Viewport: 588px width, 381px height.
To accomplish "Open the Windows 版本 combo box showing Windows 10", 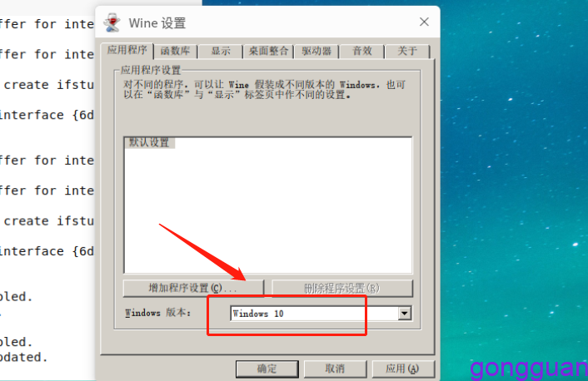I will pos(321,314).
